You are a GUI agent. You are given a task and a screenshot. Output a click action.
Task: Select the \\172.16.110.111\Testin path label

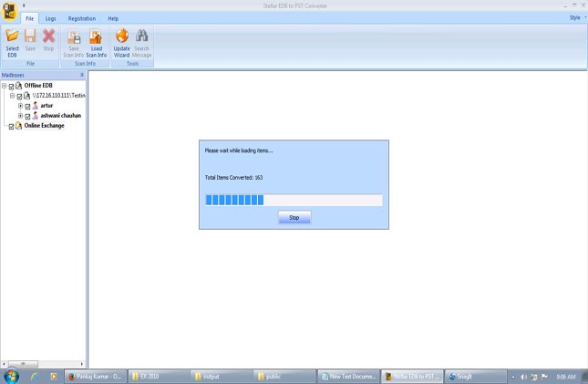point(59,96)
